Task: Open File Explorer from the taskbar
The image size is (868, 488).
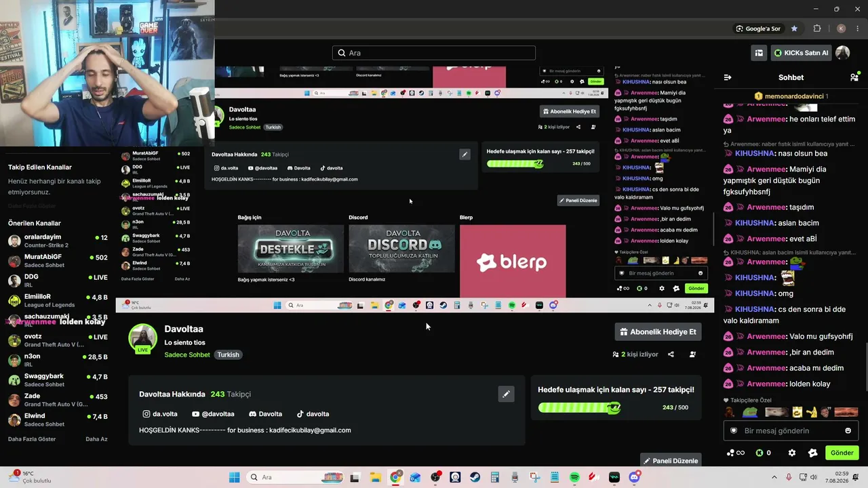Action: [x=375, y=477]
